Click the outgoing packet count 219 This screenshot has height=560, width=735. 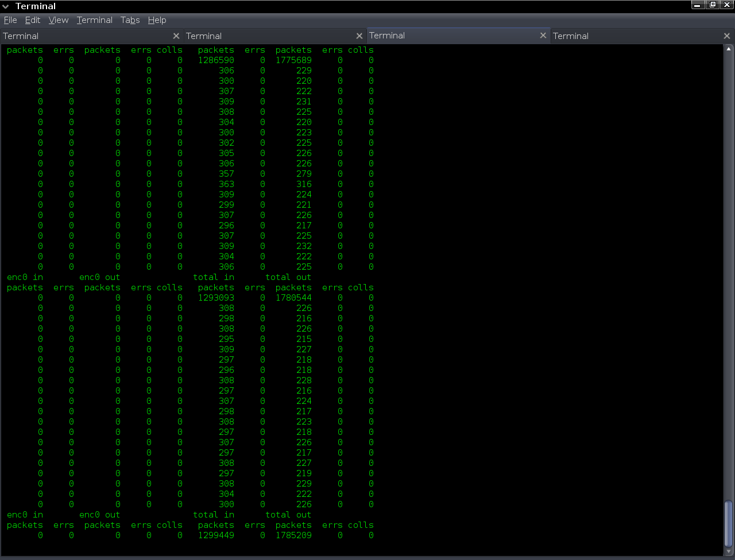(x=304, y=473)
